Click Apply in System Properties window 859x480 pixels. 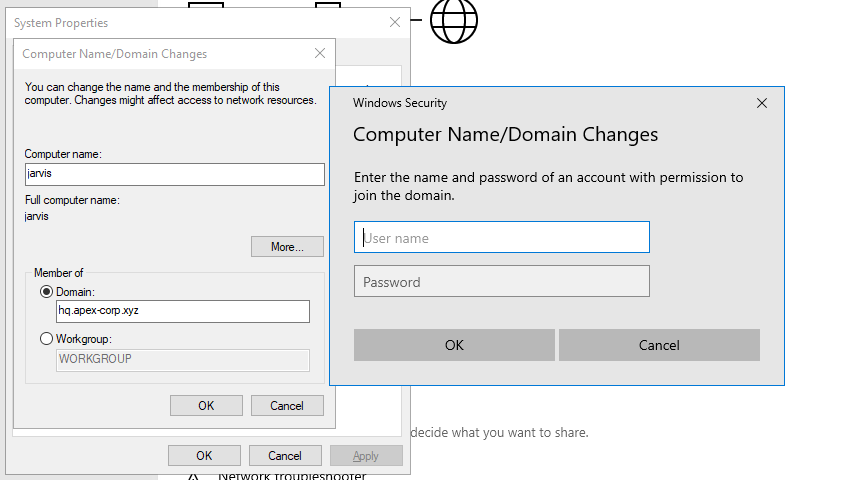coord(366,456)
